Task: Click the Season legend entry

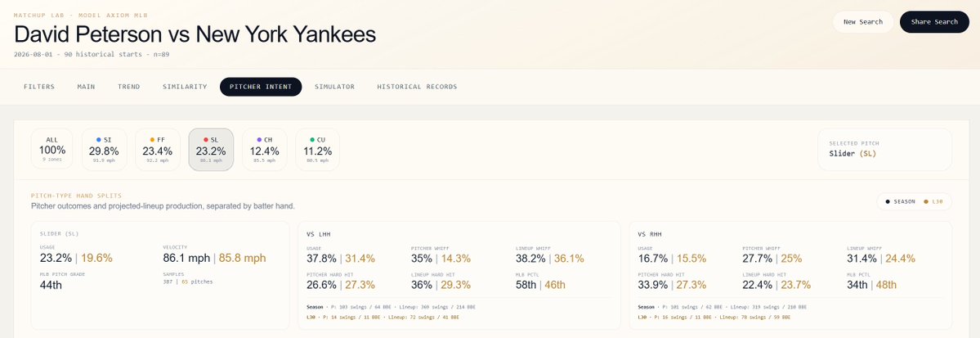Action: [x=900, y=201]
